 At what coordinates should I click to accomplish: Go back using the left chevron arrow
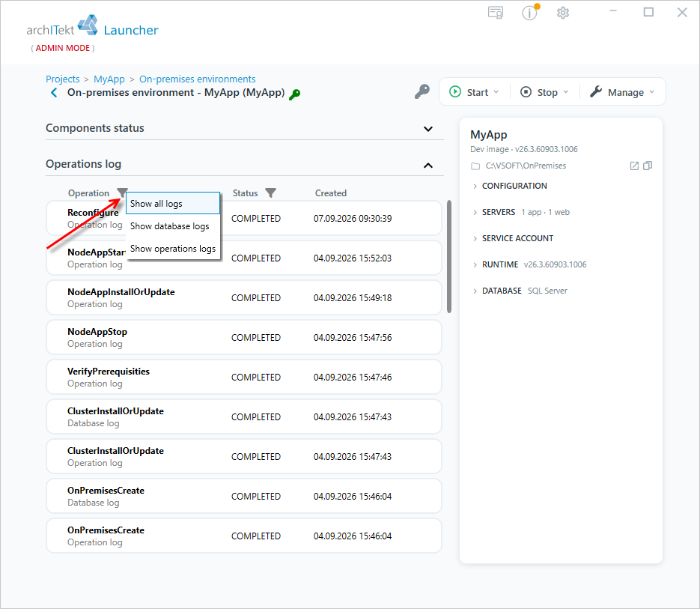click(54, 92)
